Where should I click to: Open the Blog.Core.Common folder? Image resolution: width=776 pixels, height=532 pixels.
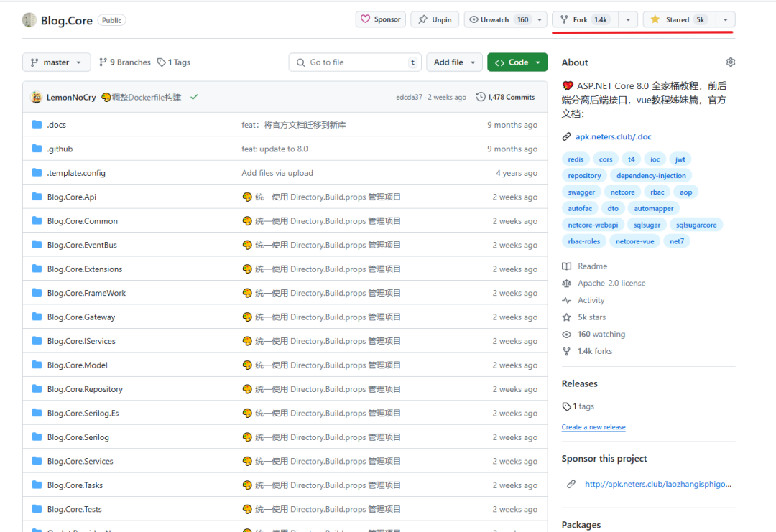click(82, 221)
